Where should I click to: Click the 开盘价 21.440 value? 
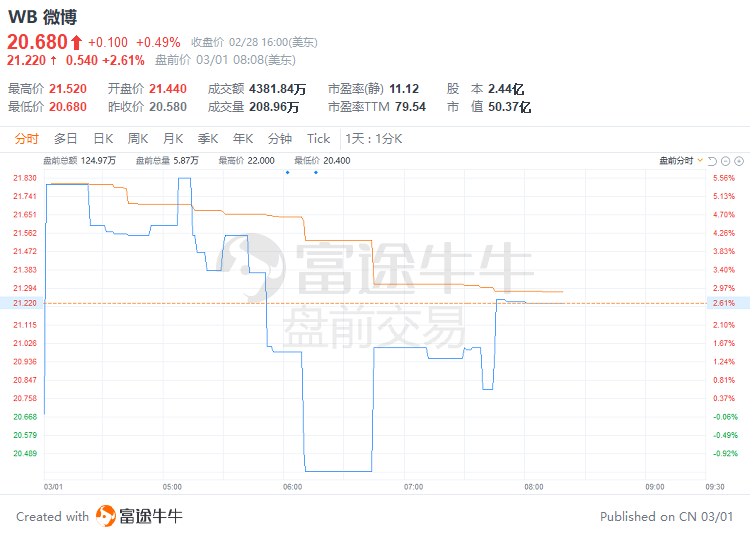click(x=168, y=89)
